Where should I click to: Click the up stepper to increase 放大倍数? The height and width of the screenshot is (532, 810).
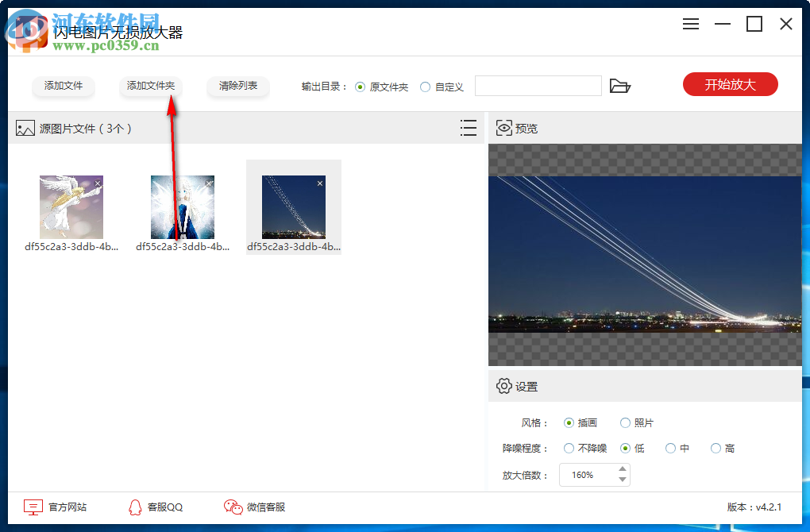click(624, 470)
